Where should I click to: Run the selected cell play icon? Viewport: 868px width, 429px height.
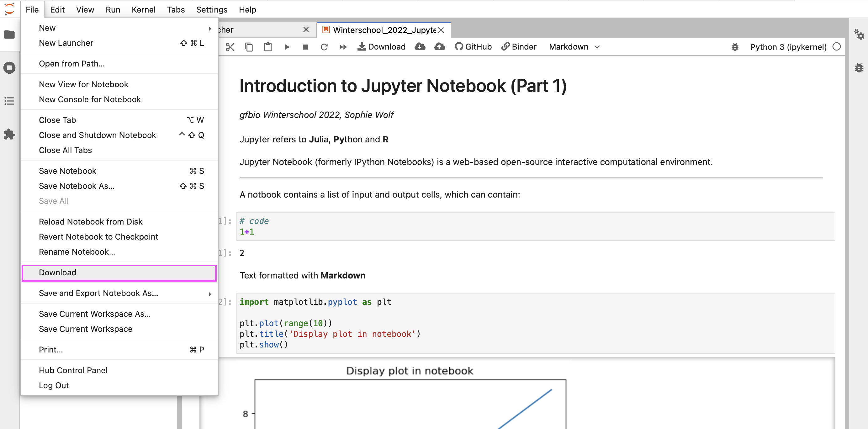(287, 47)
